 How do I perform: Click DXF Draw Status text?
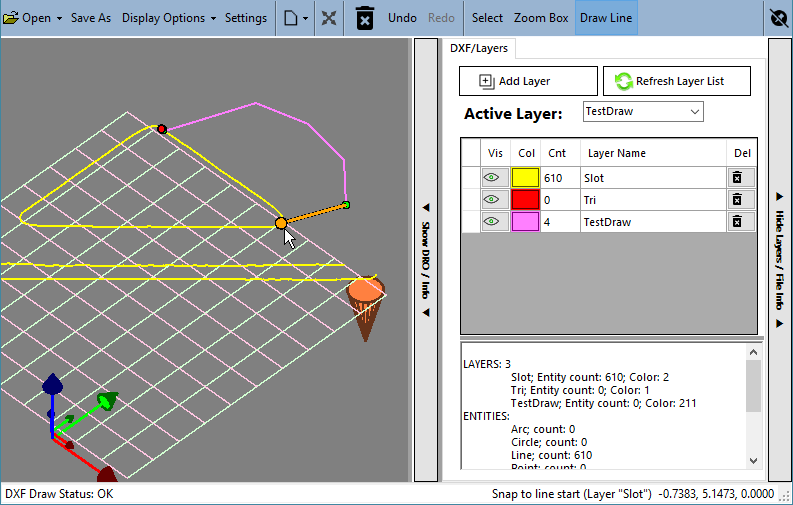59,494
